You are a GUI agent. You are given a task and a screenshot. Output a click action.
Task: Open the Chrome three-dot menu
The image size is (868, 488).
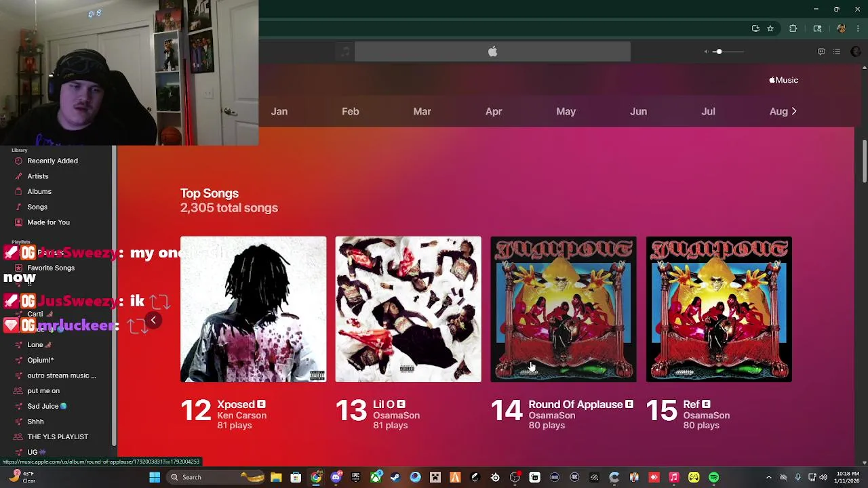859,28
